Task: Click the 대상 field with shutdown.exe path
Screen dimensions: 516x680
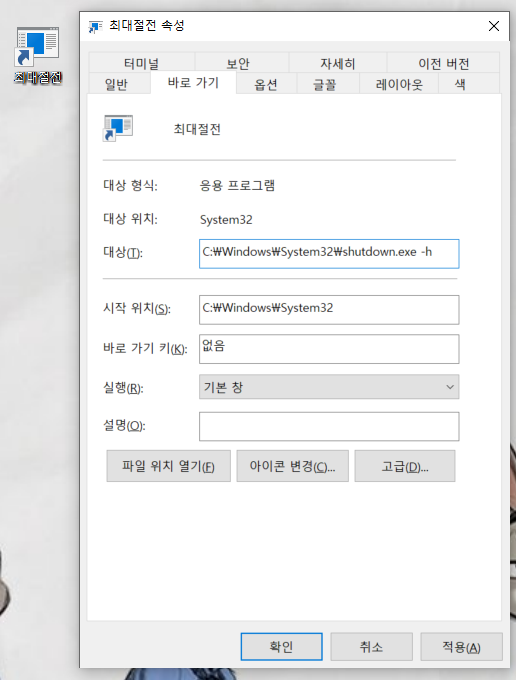Action: point(329,254)
